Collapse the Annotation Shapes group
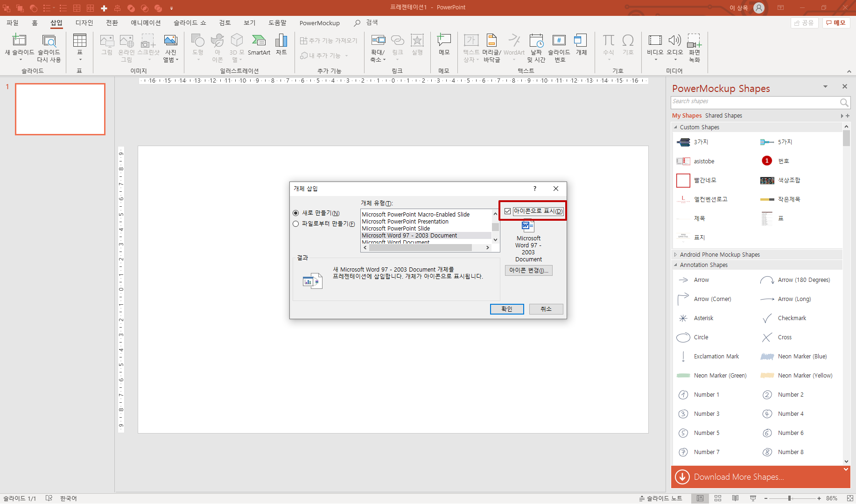Screen dimensions: 856x504 tap(675, 265)
